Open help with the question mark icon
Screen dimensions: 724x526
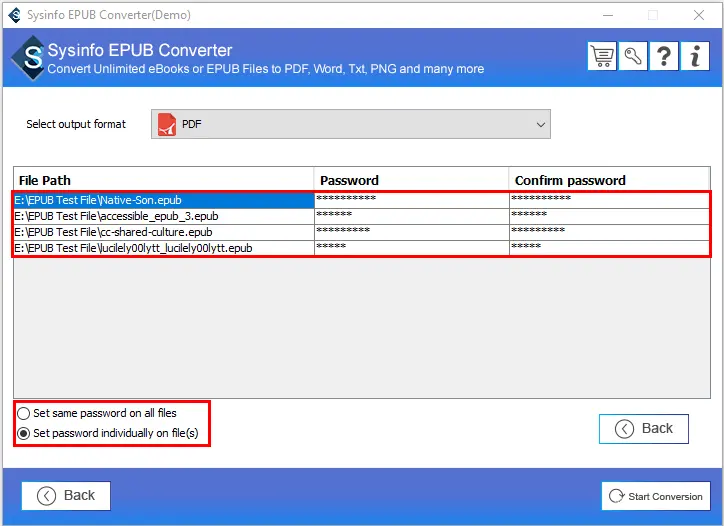(664, 56)
